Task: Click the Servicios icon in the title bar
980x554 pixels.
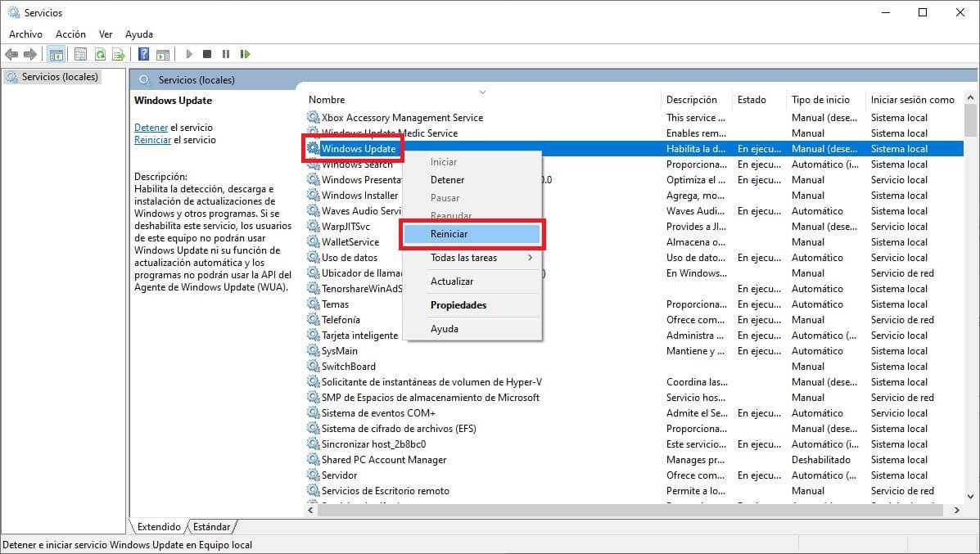Action: [x=14, y=12]
